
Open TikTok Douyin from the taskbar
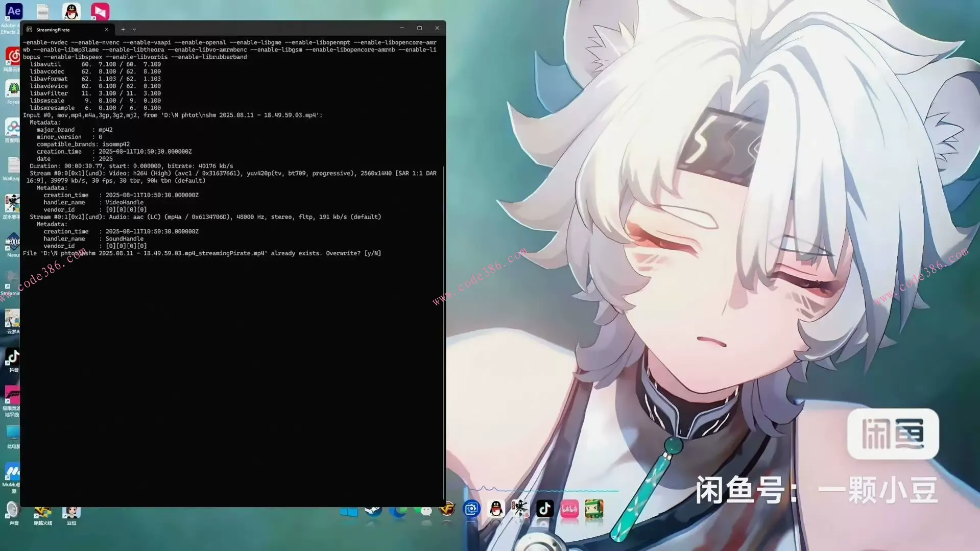point(545,509)
